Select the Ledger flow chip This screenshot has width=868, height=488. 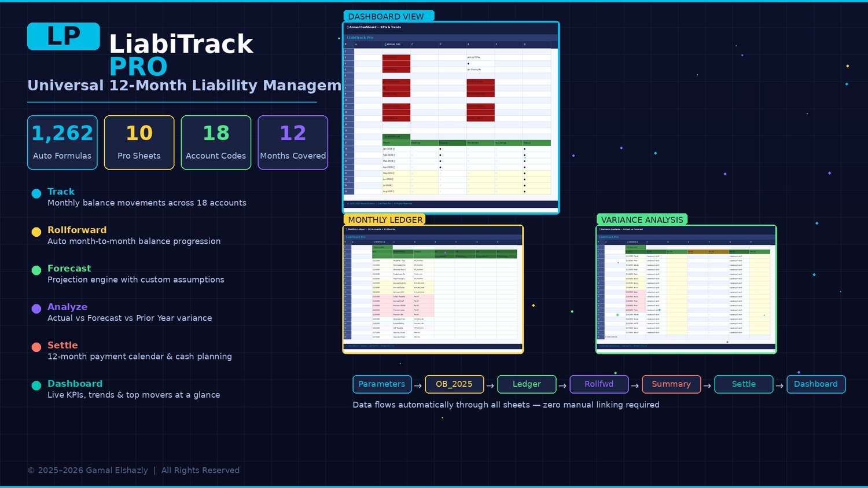pos(527,384)
